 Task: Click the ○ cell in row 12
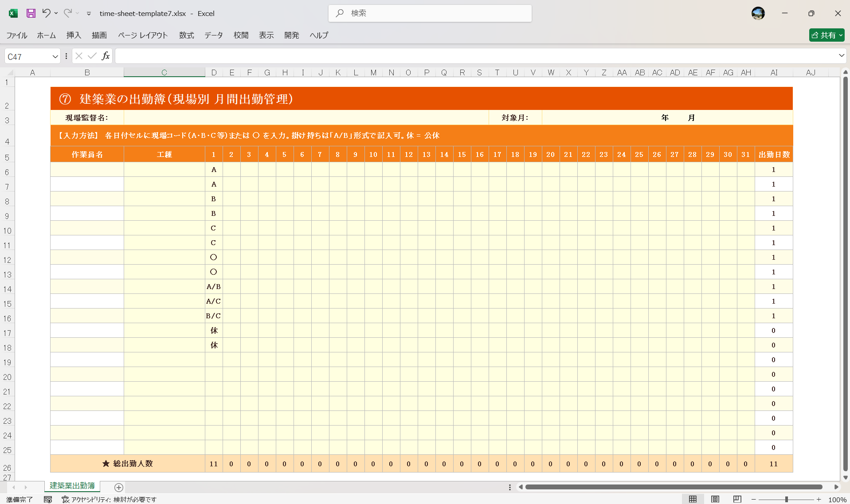coord(214,258)
